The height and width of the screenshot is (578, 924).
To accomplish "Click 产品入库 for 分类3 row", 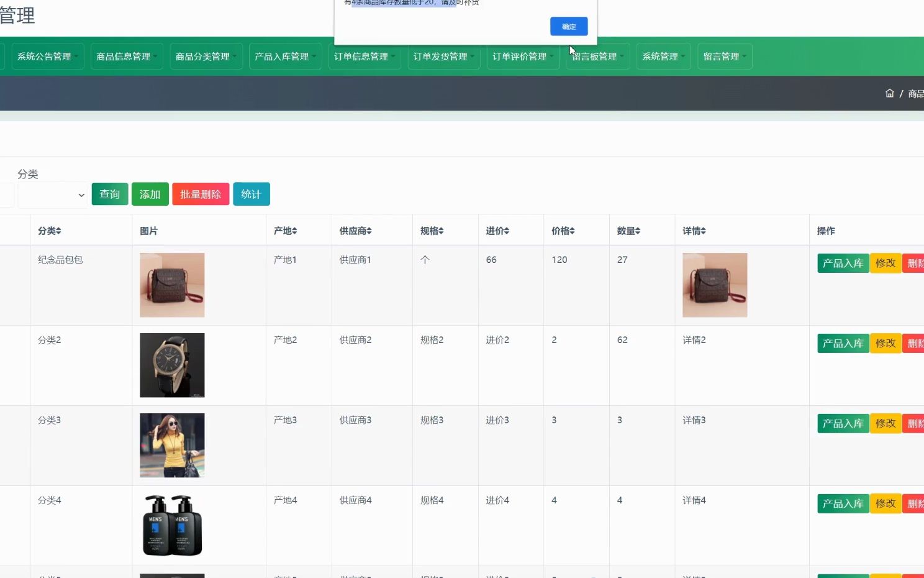I will [x=843, y=423].
